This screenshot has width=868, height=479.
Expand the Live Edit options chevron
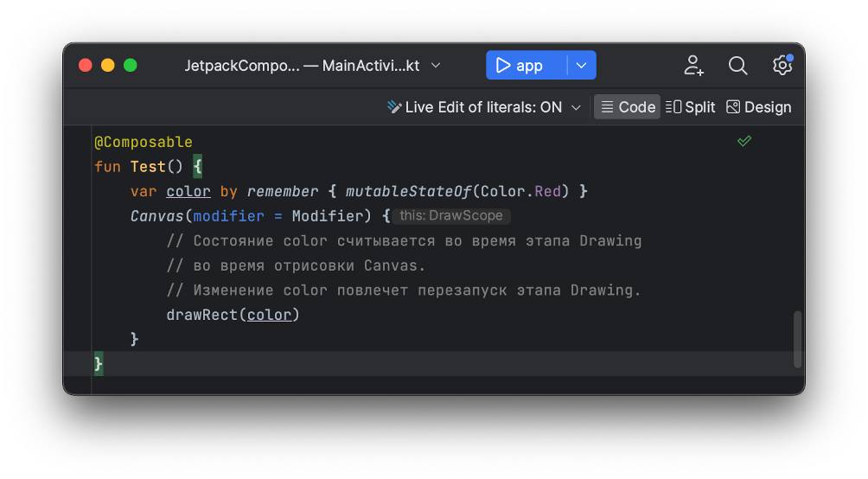[x=577, y=107]
